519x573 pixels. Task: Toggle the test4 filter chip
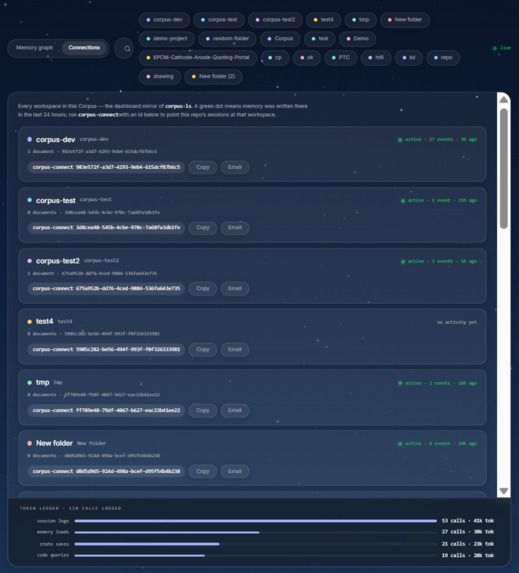click(323, 20)
